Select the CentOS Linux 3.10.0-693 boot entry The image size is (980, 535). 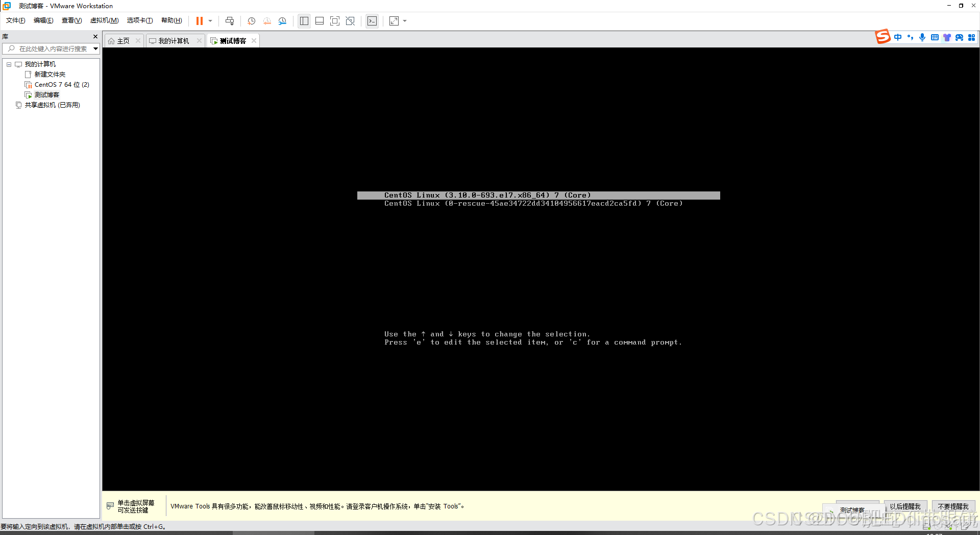[x=538, y=196]
